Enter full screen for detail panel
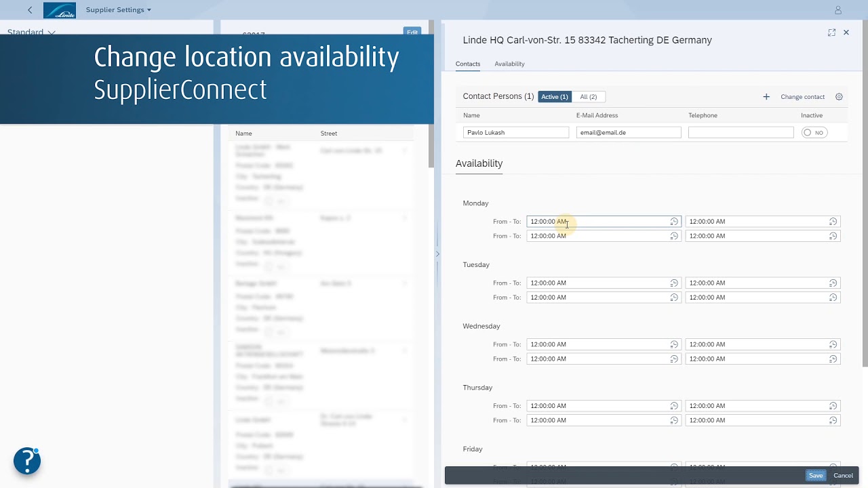 click(831, 33)
